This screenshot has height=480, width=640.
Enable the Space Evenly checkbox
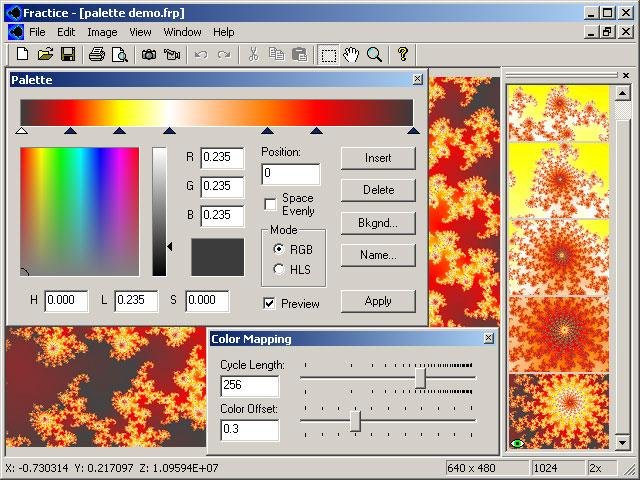click(270, 204)
